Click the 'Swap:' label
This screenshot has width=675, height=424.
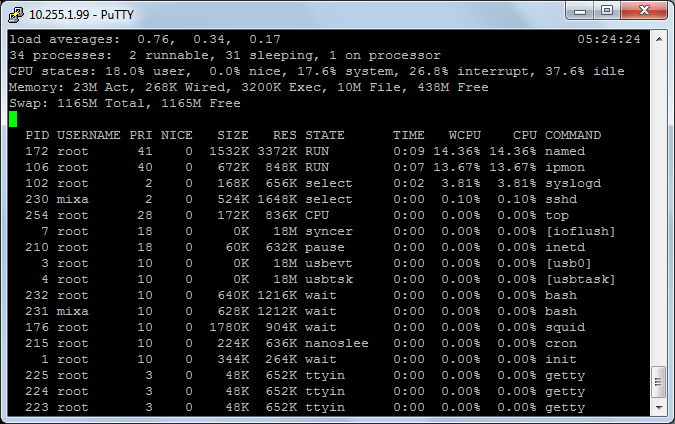pos(28,103)
